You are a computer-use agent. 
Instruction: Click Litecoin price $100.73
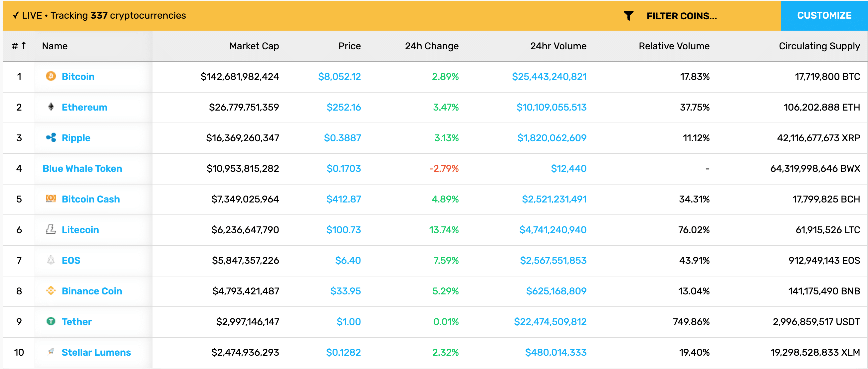pos(344,230)
